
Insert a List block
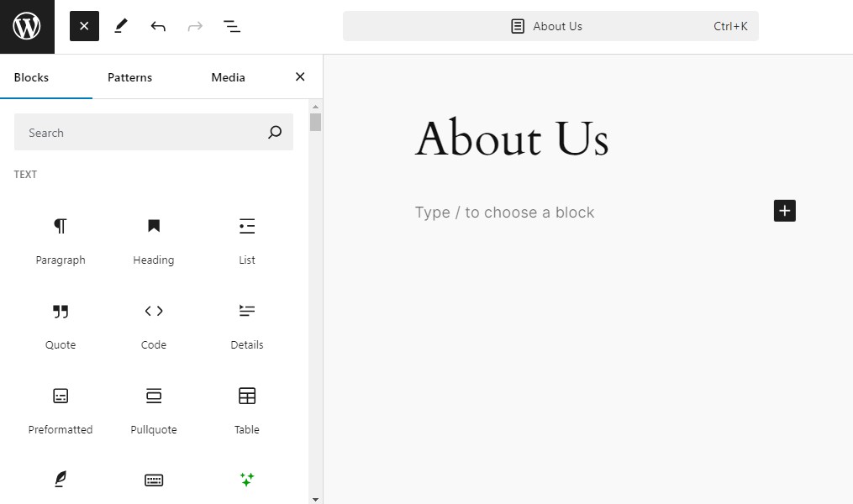[x=247, y=241]
